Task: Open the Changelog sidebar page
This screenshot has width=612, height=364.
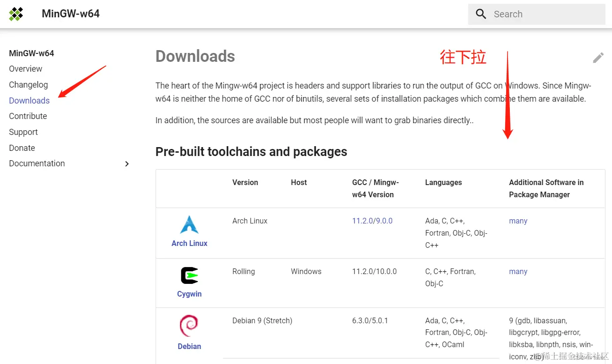Action: 28,85
